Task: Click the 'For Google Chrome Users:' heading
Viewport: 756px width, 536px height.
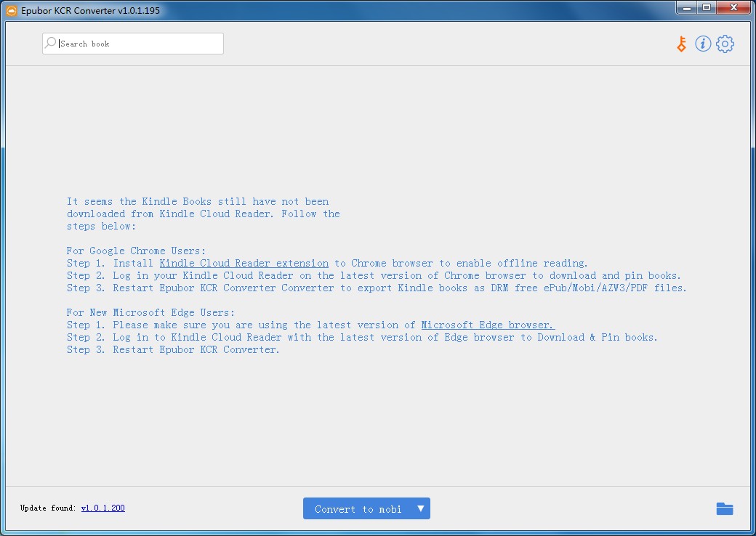Action: click(x=136, y=251)
